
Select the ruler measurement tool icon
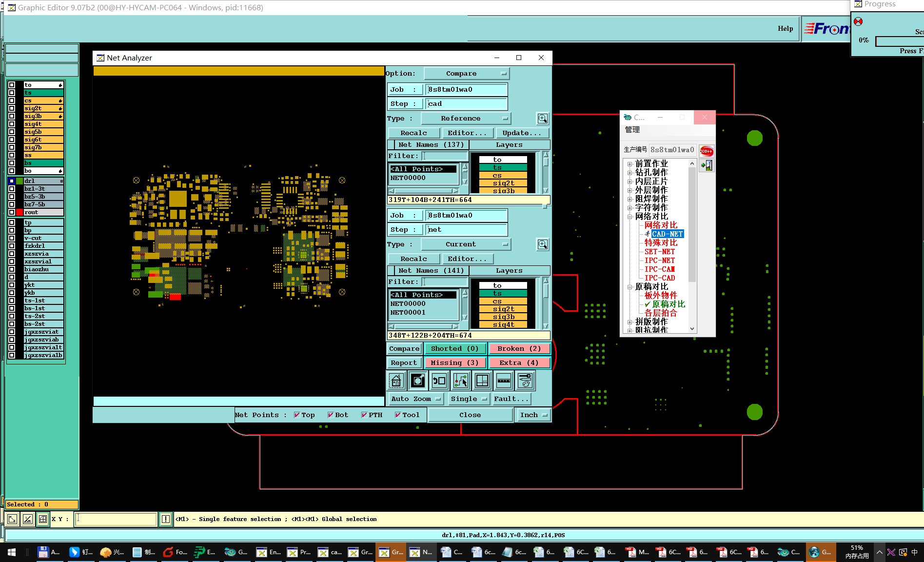(504, 381)
